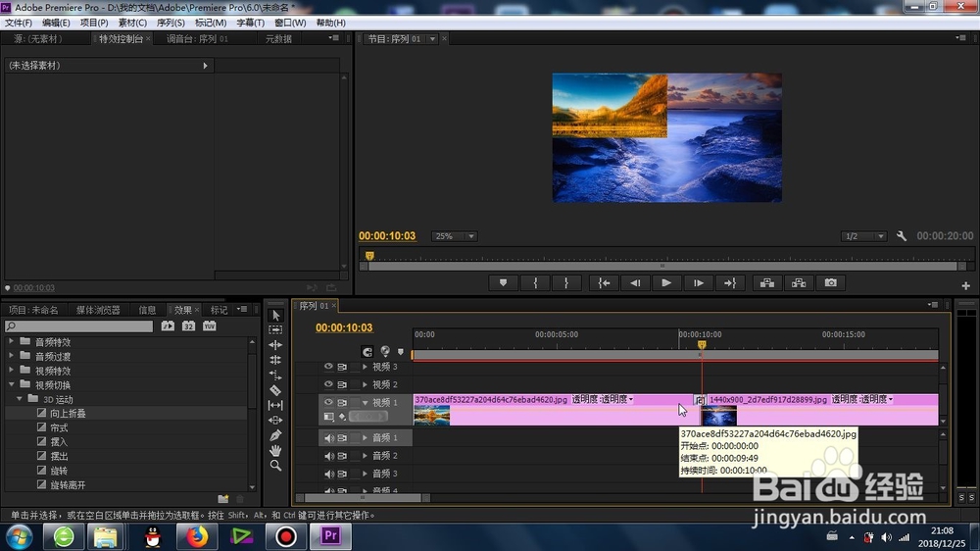
Task: Select the first clip thumbnail in 视频 1
Action: point(431,416)
